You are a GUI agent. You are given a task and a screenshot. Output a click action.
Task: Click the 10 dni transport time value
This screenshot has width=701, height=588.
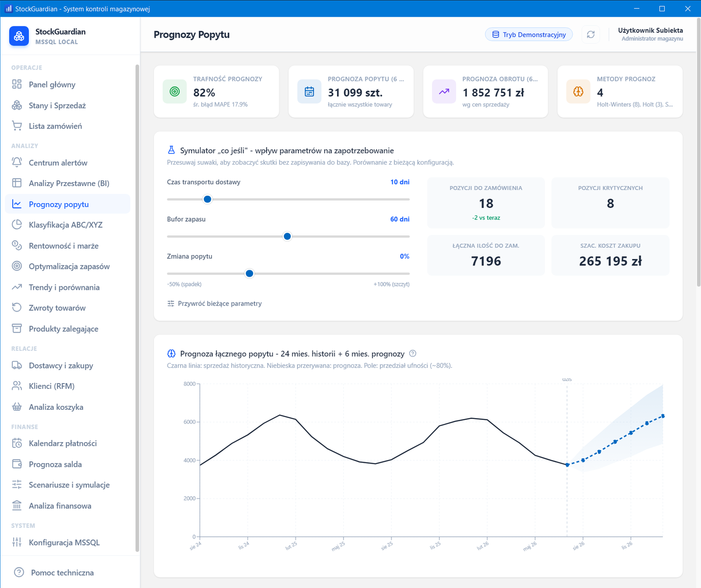pos(400,182)
